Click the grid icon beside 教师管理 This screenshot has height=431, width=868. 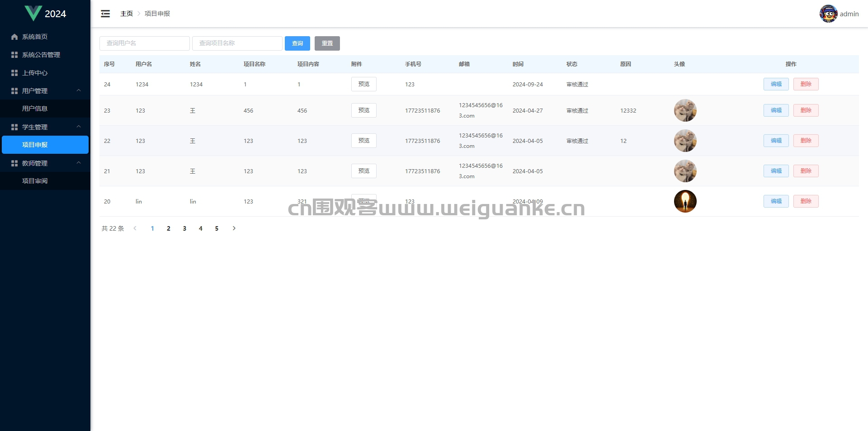[x=14, y=163]
